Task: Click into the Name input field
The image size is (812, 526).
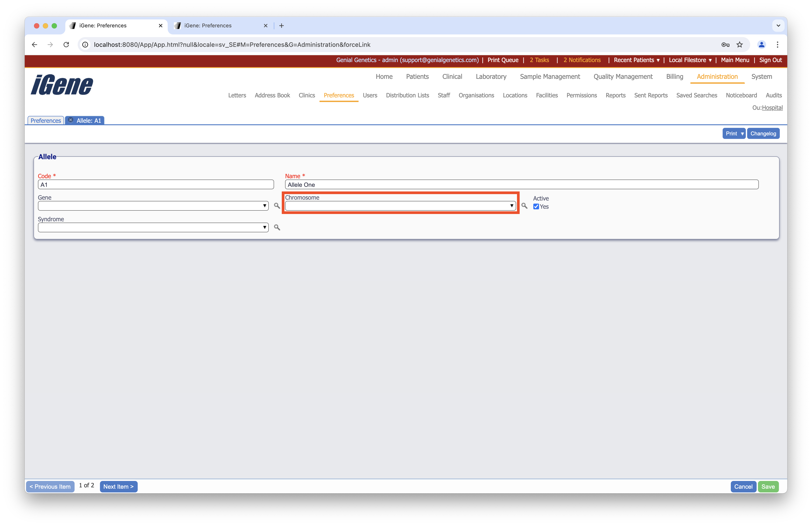Action: (x=521, y=185)
